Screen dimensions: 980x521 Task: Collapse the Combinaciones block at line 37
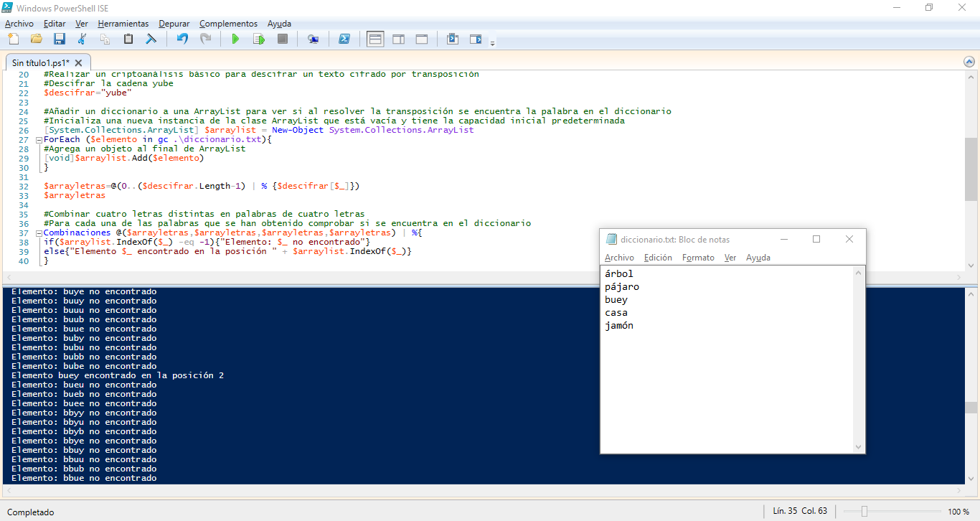tap(38, 233)
